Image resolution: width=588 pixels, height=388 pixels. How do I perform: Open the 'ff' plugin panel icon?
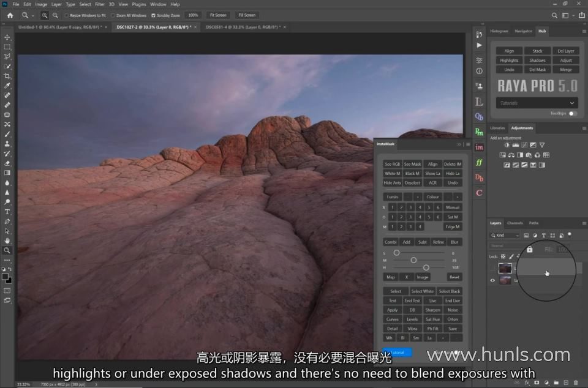479,162
